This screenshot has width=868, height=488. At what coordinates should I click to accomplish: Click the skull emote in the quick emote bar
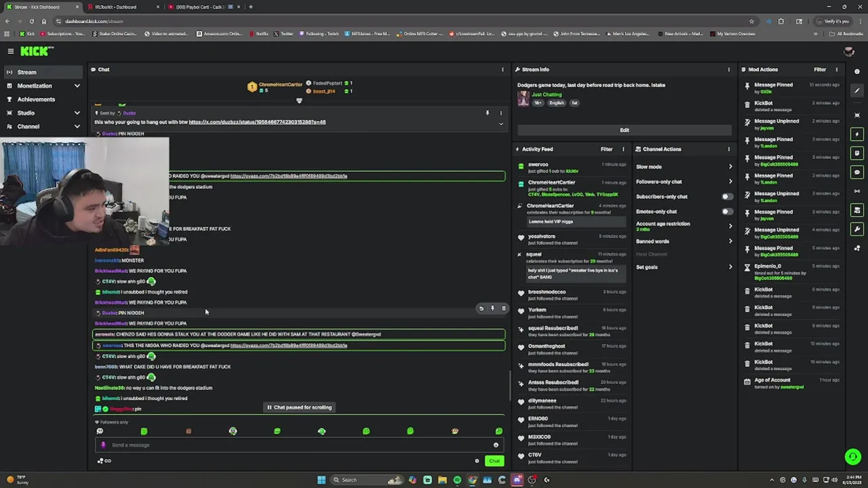click(100, 431)
